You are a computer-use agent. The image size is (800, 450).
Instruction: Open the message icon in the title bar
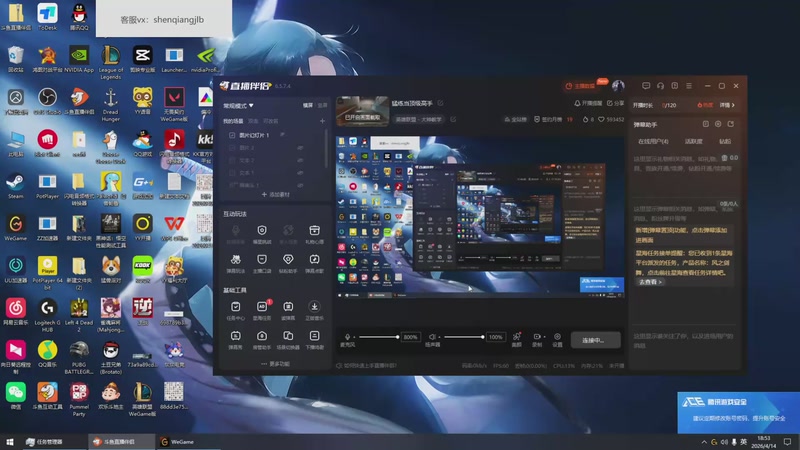(646, 86)
